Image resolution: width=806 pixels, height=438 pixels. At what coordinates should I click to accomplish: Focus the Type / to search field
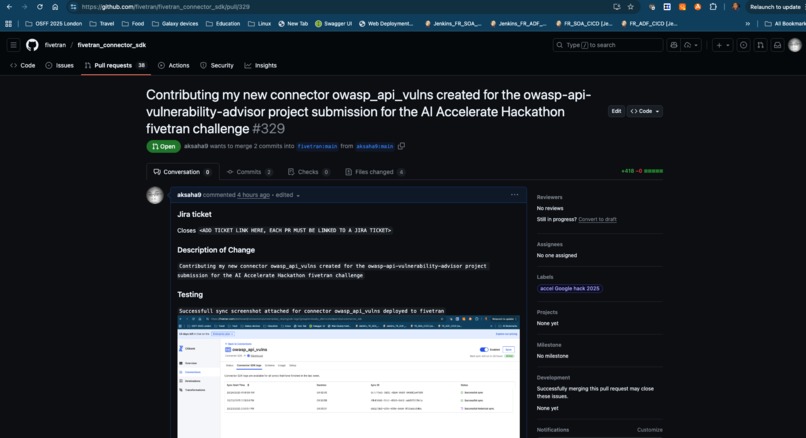click(x=608, y=45)
